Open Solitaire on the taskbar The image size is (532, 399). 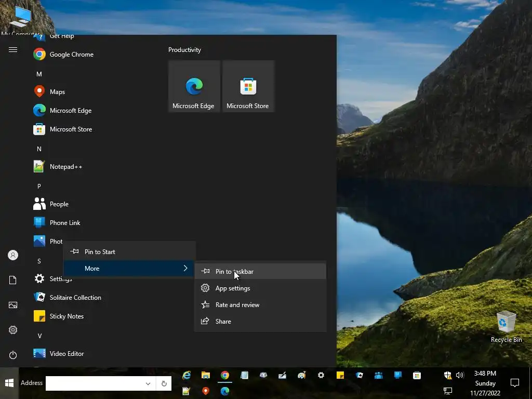point(360,375)
